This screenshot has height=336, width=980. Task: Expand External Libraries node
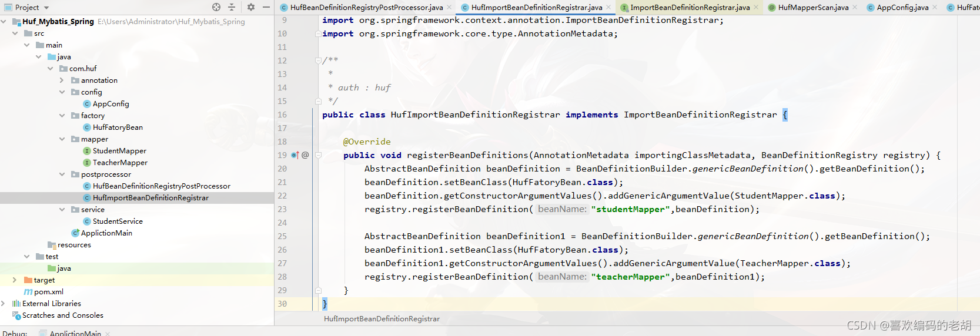point(4,304)
